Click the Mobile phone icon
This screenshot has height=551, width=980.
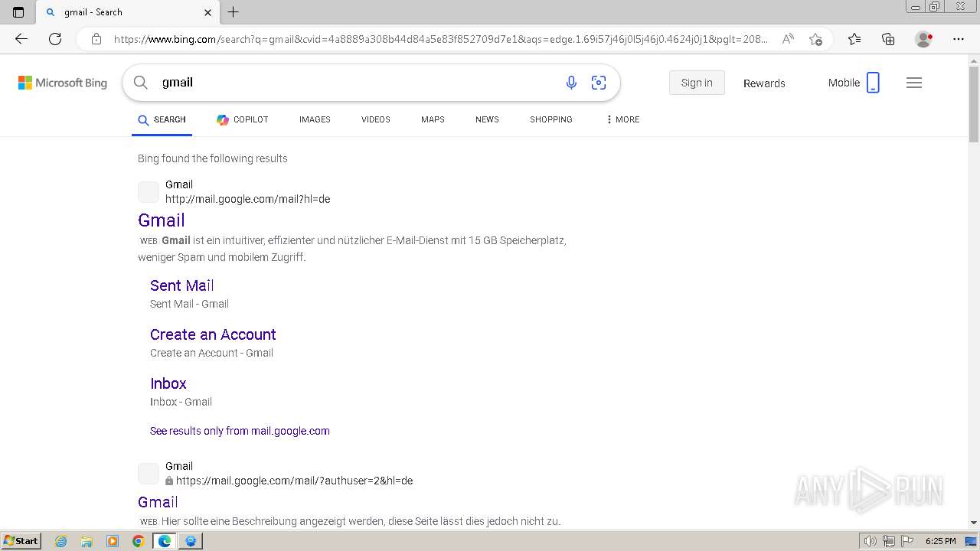pyautogui.click(x=873, y=83)
